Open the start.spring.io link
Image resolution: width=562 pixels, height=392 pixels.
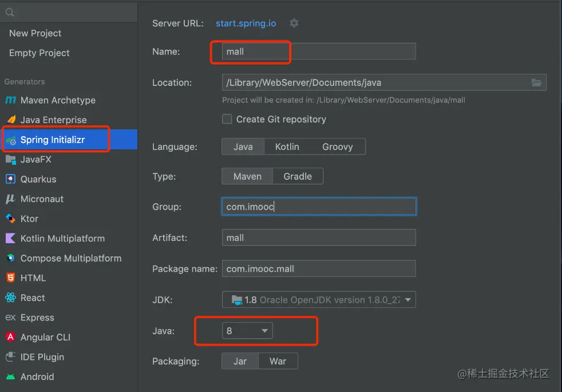pos(246,23)
